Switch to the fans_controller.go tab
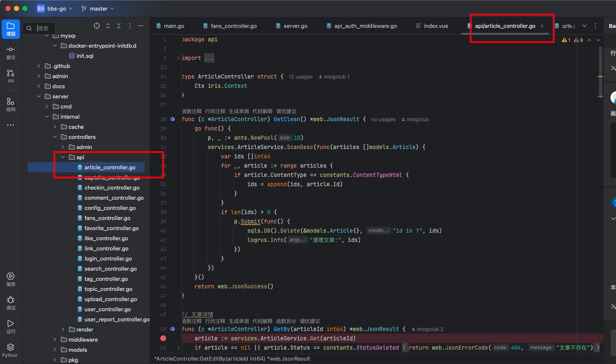 [230, 26]
